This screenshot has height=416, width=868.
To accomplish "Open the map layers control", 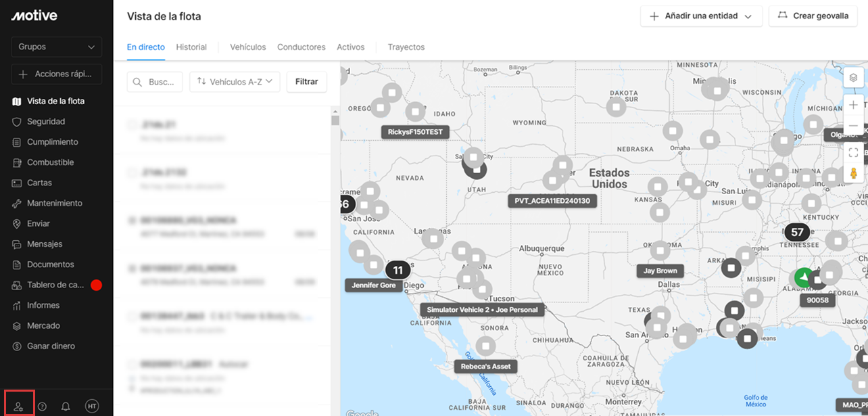I will [853, 77].
